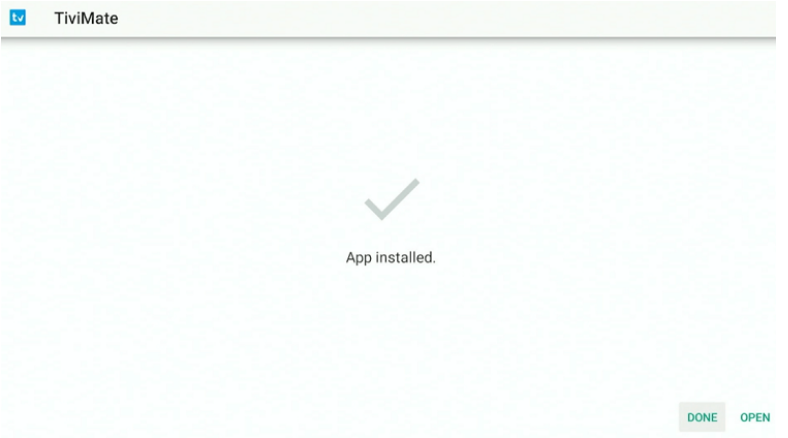The height and width of the screenshot is (438, 788).
Task: Click the TiviMate header label
Action: (x=86, y=18)
